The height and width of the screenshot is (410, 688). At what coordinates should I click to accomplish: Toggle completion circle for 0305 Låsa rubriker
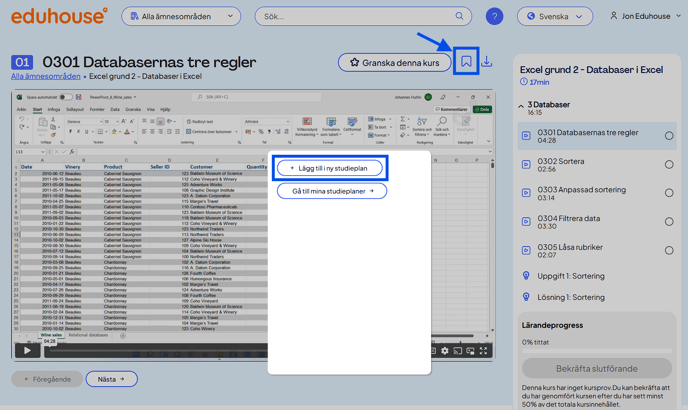pyautogui.click(x=669, y=250)
